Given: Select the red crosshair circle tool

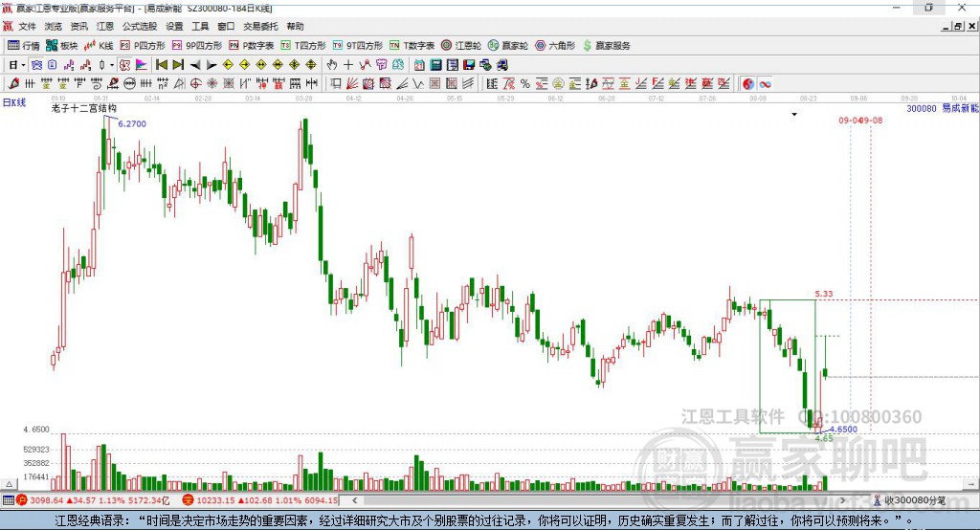Looking at the screenshot, I should [x=195, y=84].
